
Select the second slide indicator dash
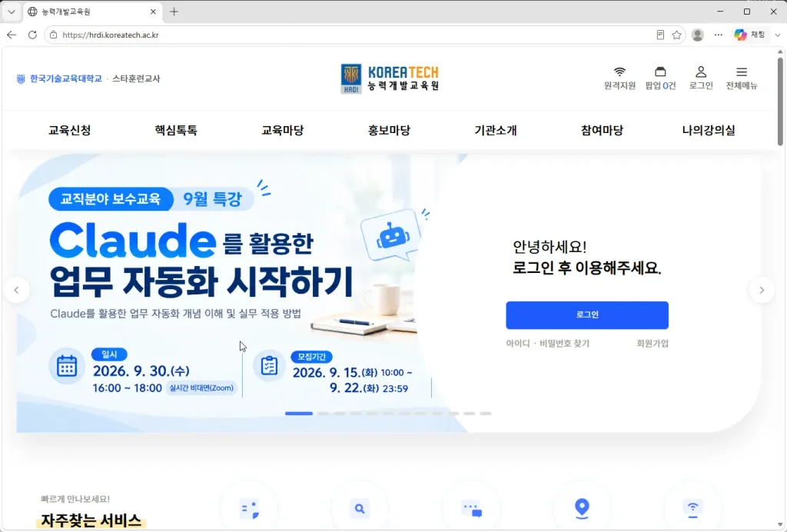[x=323, y=414]
